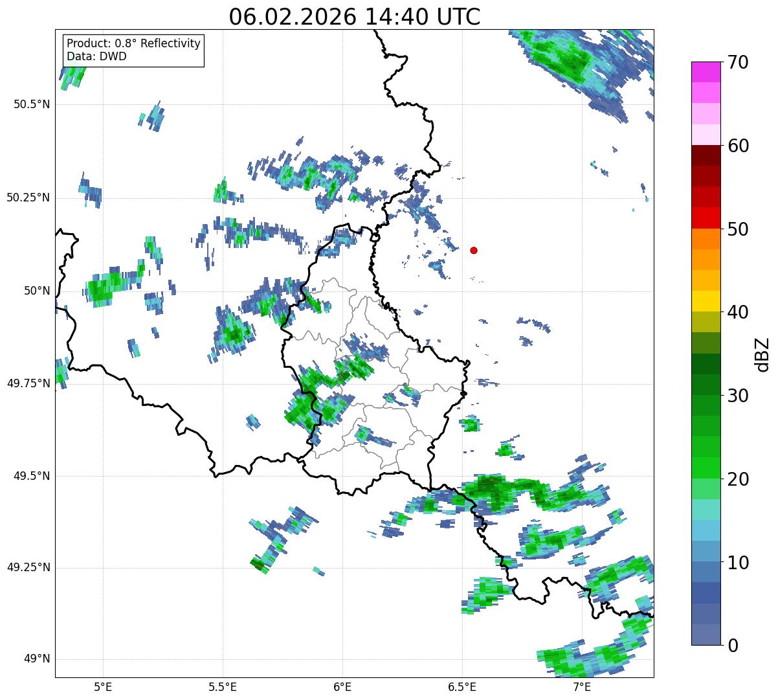Click the 6.5°E longitude label
778x700 pixels.
tap(462, 686)
